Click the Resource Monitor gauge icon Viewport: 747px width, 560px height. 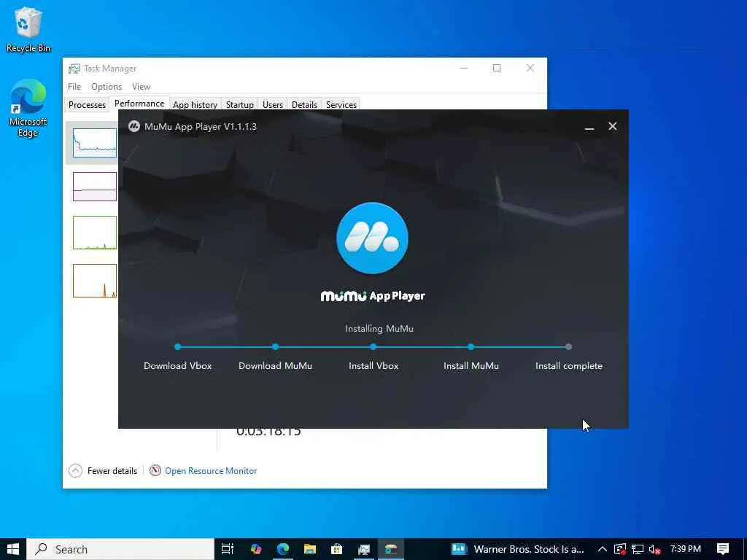click(155, 470)
